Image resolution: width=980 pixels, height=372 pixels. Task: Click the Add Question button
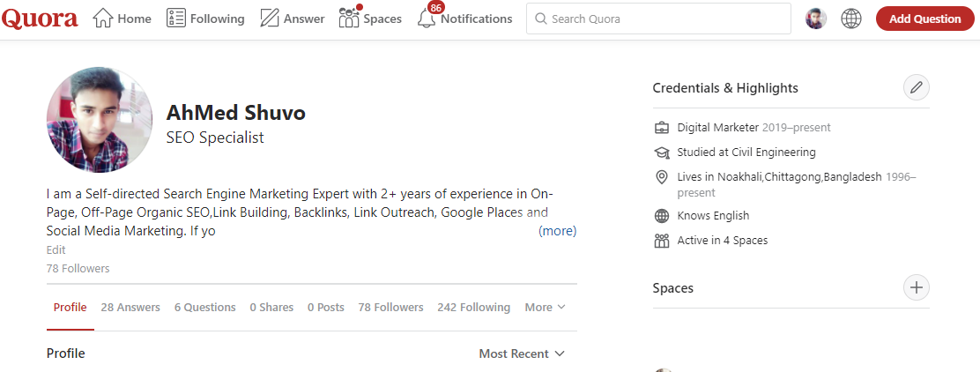tap(925, 19)
